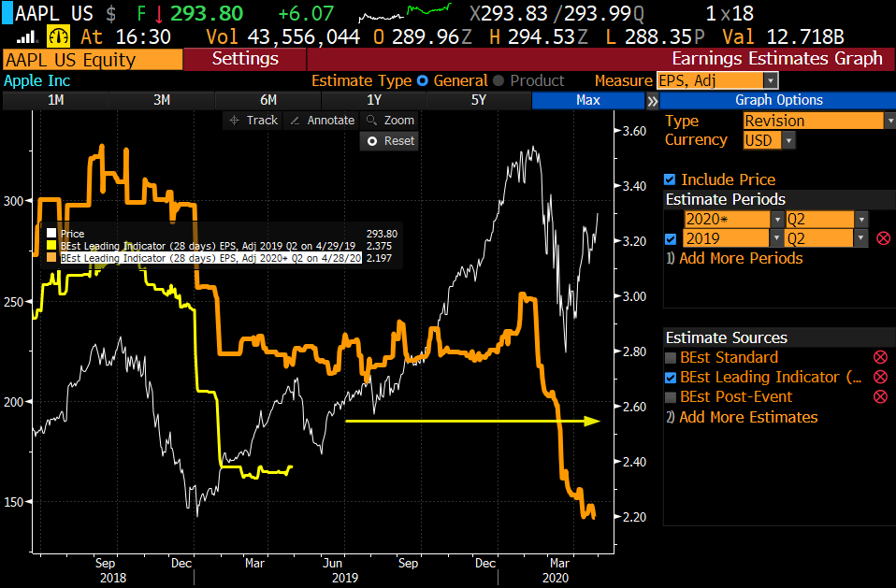Uncheck the 2019 Q2 period checkbox
Screen dimensions: 896x588
click(671, 238)
